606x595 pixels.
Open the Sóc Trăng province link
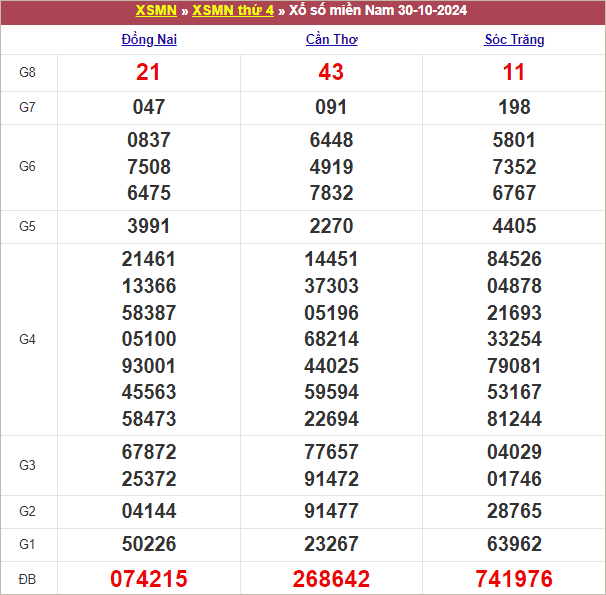514,40
